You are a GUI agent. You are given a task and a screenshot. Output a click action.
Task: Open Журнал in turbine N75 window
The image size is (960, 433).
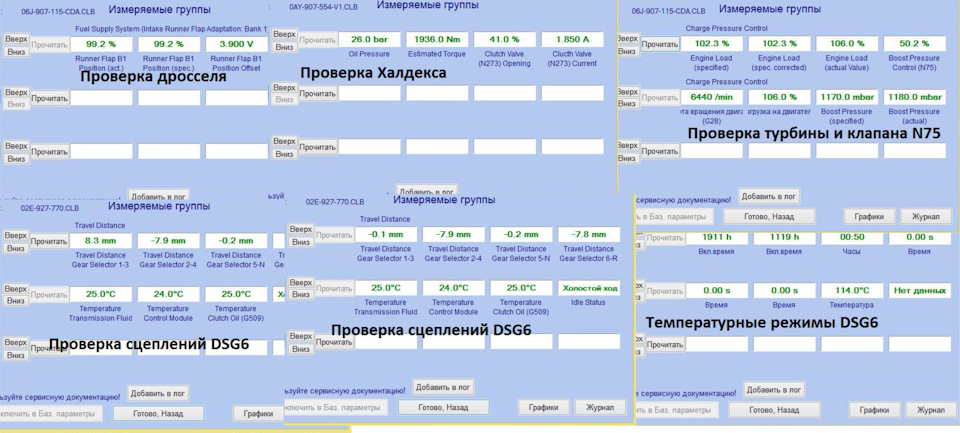(926, 216)
